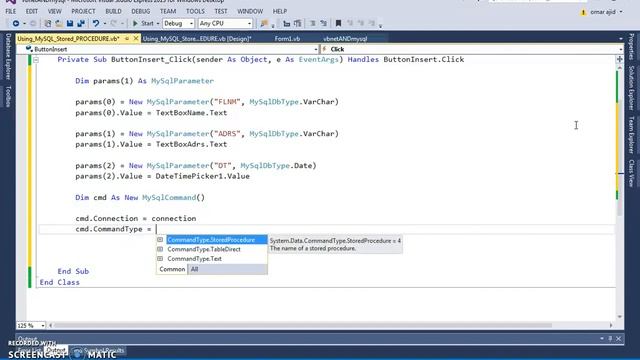
Task: Switch to the vbnetANDmysql tab
Action: [345, 39]
